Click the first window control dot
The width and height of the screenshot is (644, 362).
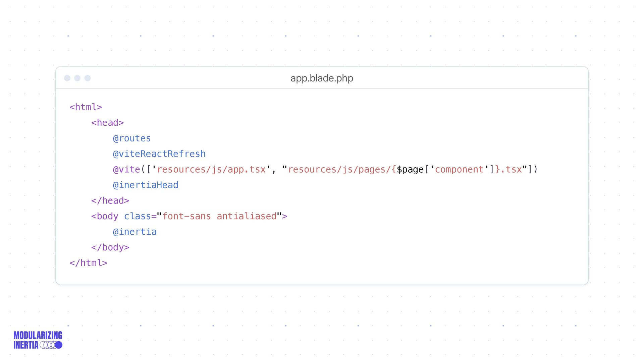click(x=67, y=78)
